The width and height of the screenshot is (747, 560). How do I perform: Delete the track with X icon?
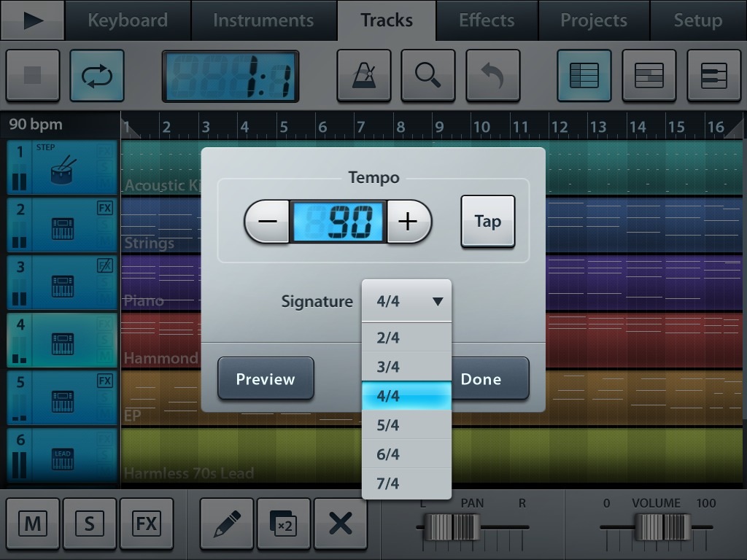tap(341, 524)
